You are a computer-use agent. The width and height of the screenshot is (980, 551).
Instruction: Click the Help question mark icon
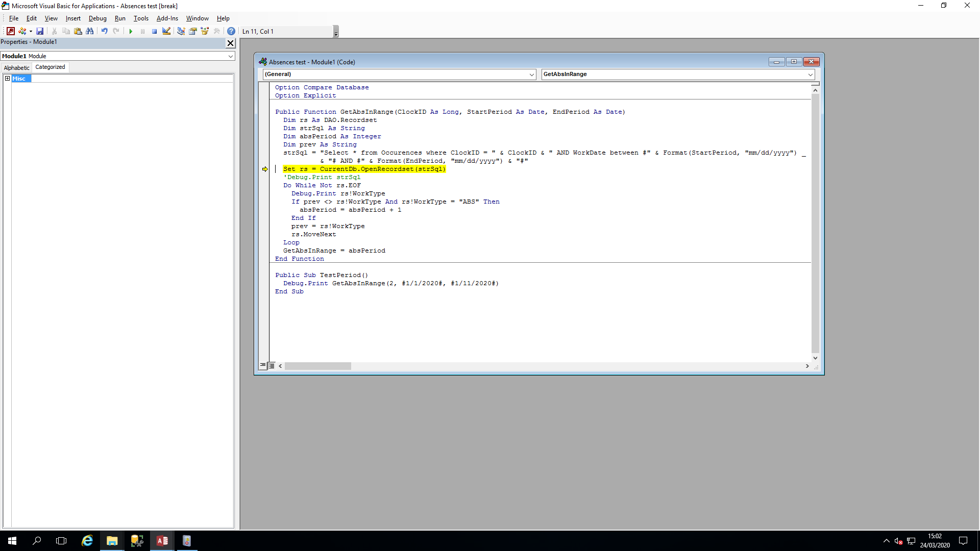(231, 31)
